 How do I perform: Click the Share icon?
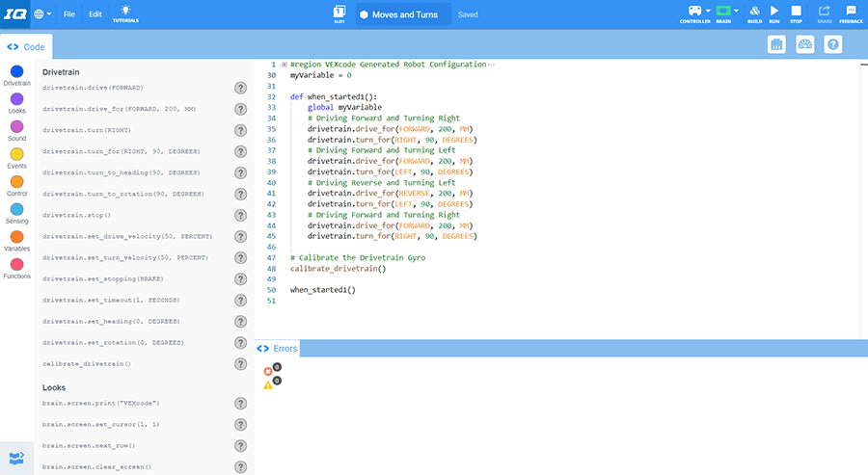(x=824, y=12)
